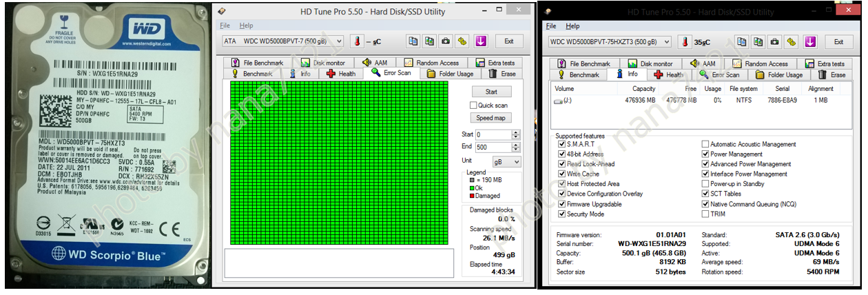The image size is (868, 295).
Task: Switch to Error Scan tab in Info window
Action: tap(720, 74)
